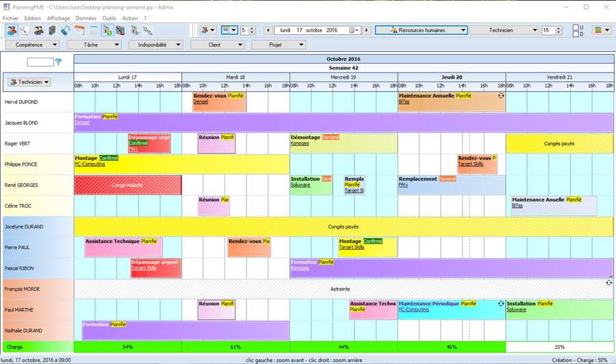This screenshot has height=364, width=616.
Task: Click BITss link in Maintenance Annuelle task
Action: (x=405, y=102)
